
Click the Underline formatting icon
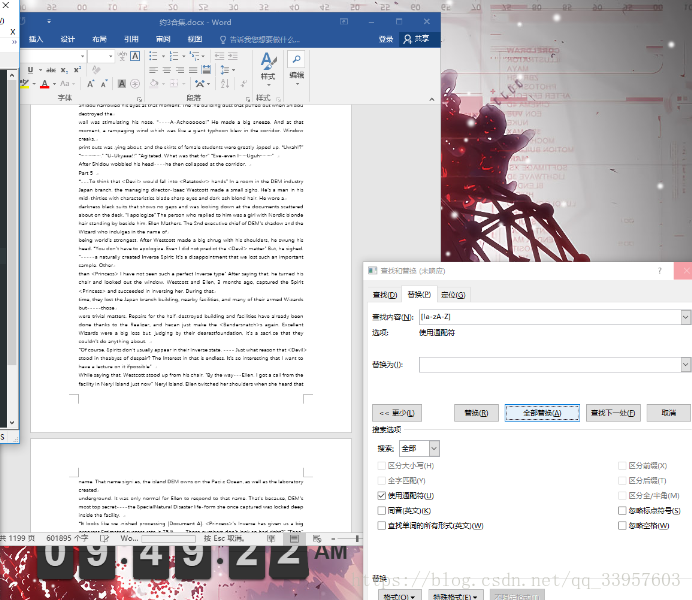coord(30,70)
